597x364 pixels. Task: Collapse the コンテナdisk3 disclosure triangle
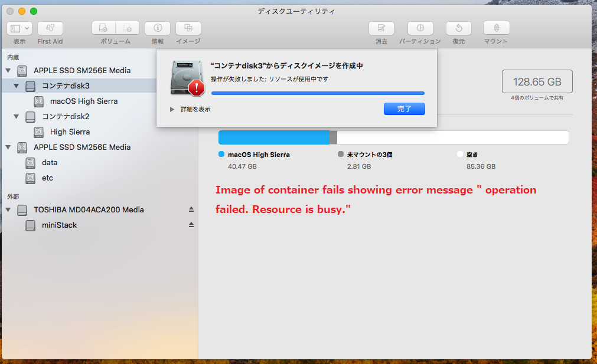point(16,86)
